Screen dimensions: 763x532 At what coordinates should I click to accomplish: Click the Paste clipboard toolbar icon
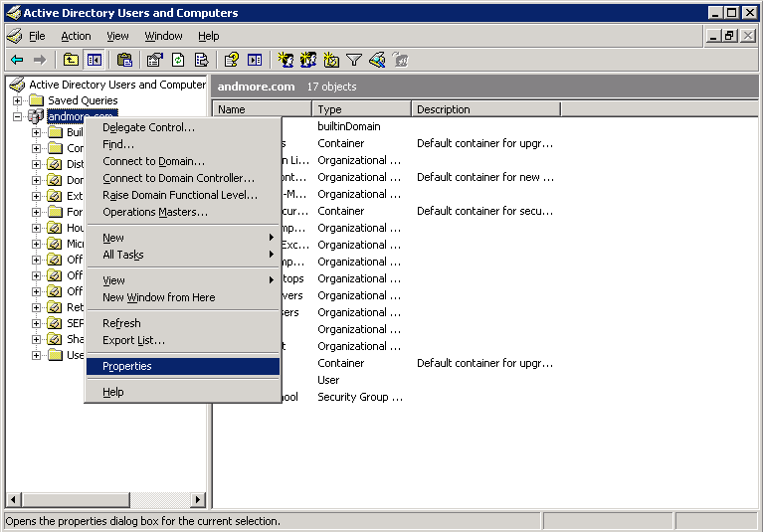tap(124, 60)
